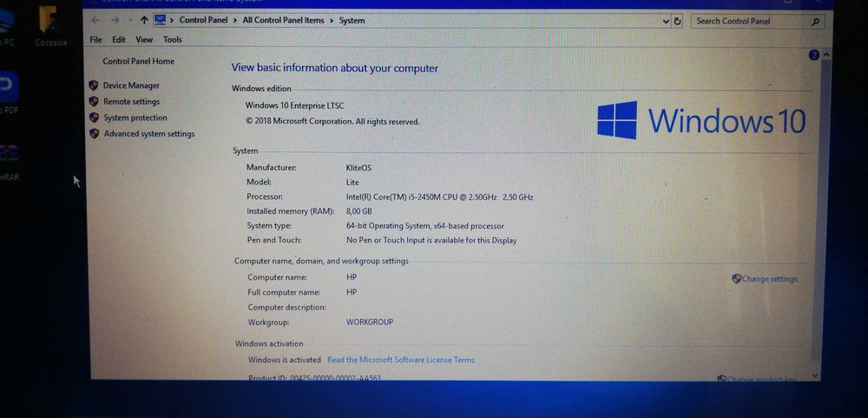Click Change settings link
868x418 pixels.
(769, 279)
